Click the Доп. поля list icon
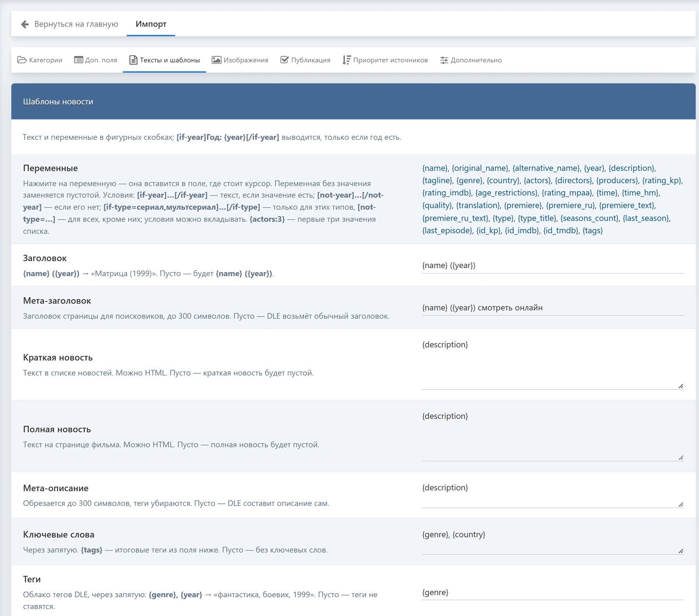699x616 pixels. click(x=79, y=60)
